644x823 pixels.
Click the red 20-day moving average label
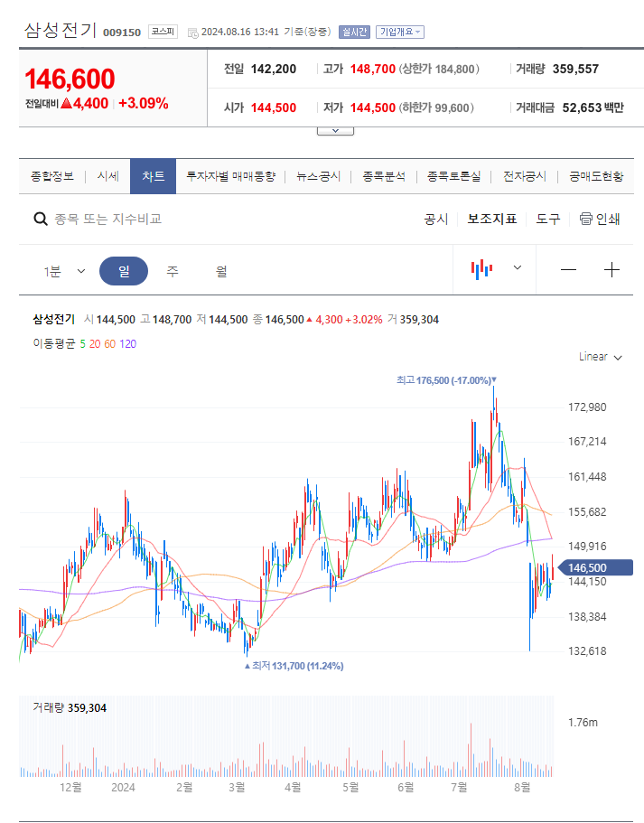click(x=95, y=344)
